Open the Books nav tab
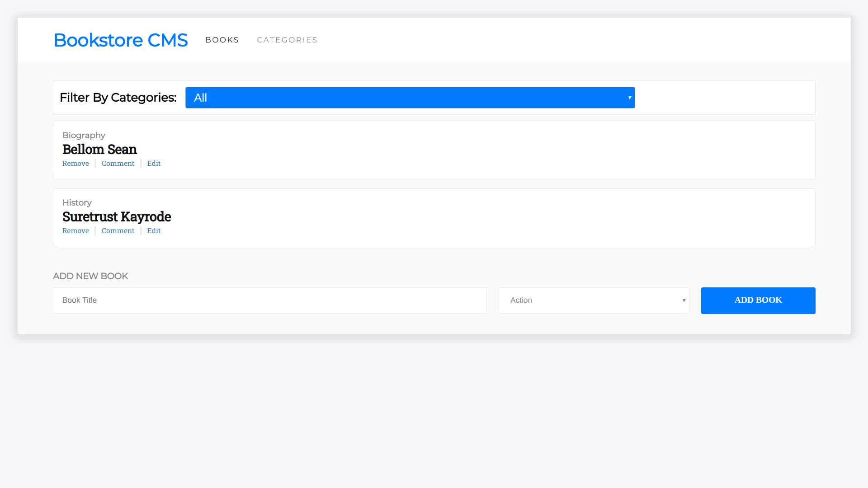The height and width of the screenshot is (488, 868). 222,40
